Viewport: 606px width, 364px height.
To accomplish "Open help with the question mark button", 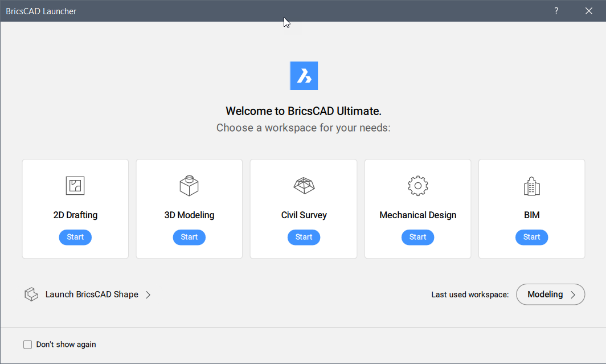I will click(556, 11).
